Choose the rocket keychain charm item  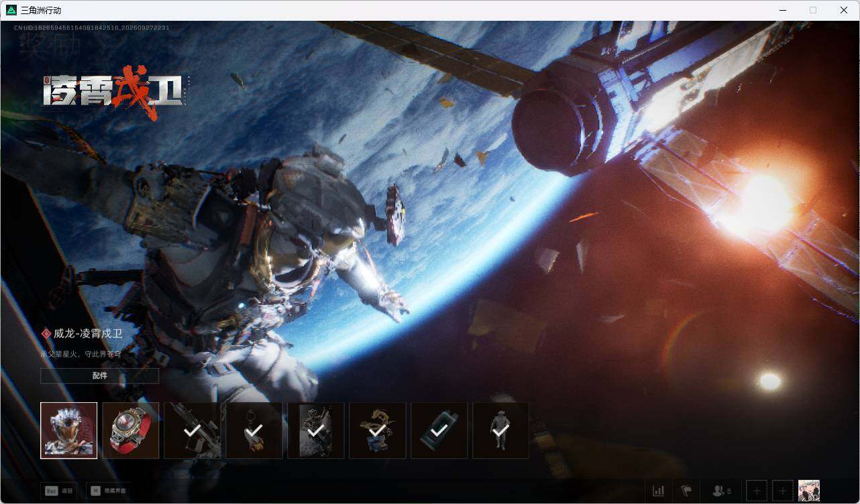254,430
